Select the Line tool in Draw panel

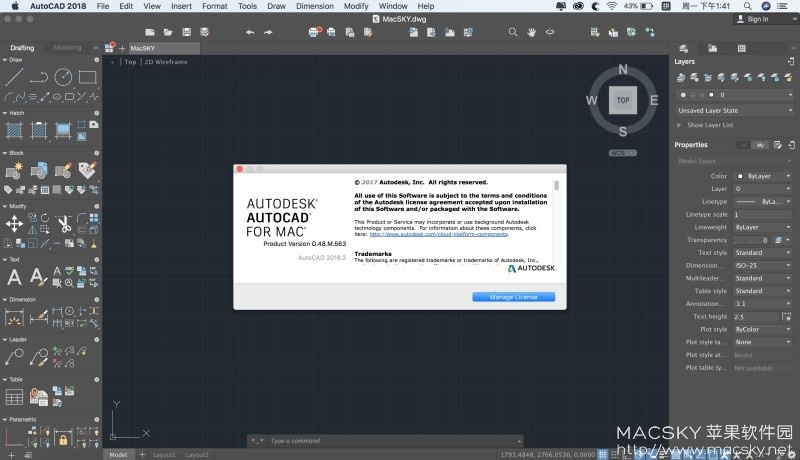click(x=14, y=77)
